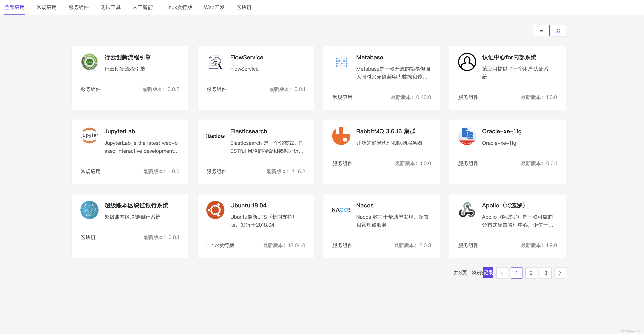The image size is (644, 334).
Task: Switch to list view layout
Action: (541, 31)
